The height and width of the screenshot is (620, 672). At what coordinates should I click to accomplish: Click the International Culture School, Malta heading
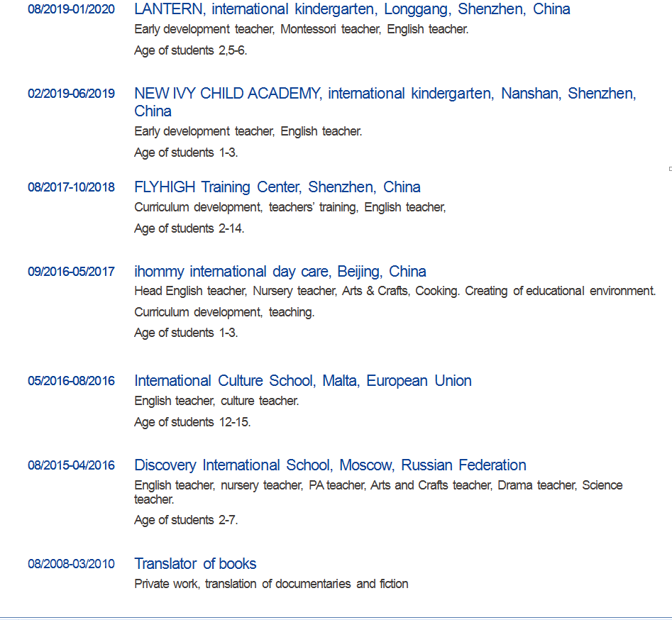302,381
